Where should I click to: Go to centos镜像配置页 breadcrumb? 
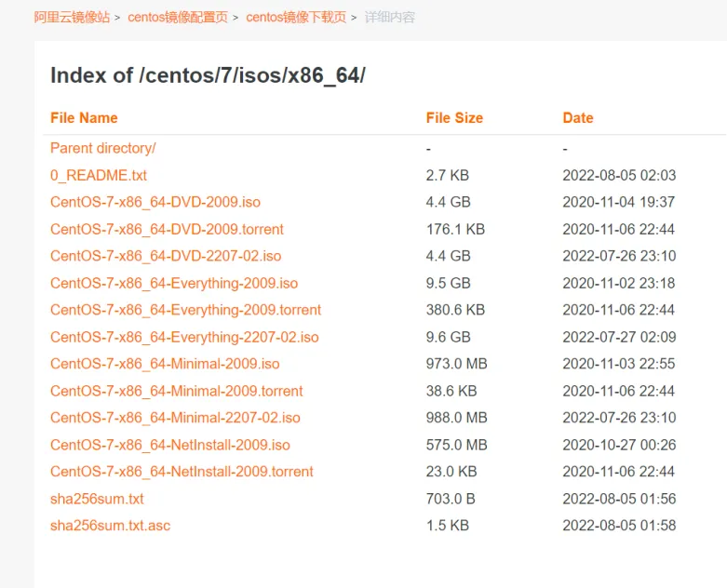(x=178, y=17)
